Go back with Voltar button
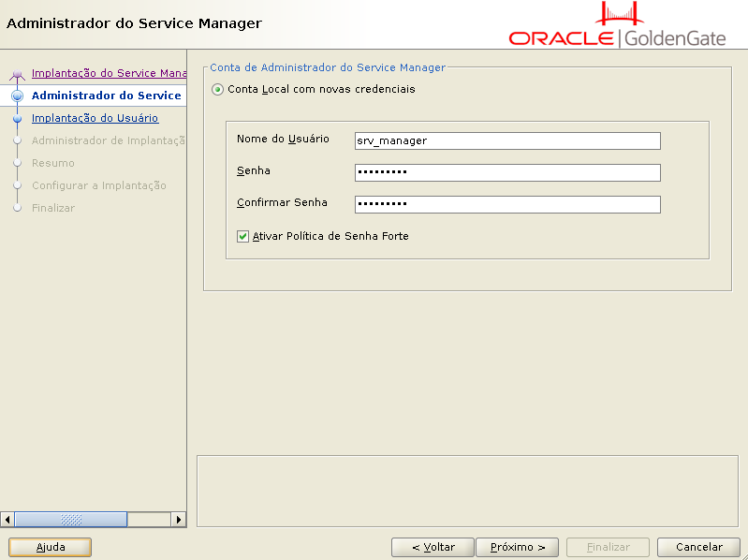The height and width of the screenshot is (560, 748). point(433,547)
